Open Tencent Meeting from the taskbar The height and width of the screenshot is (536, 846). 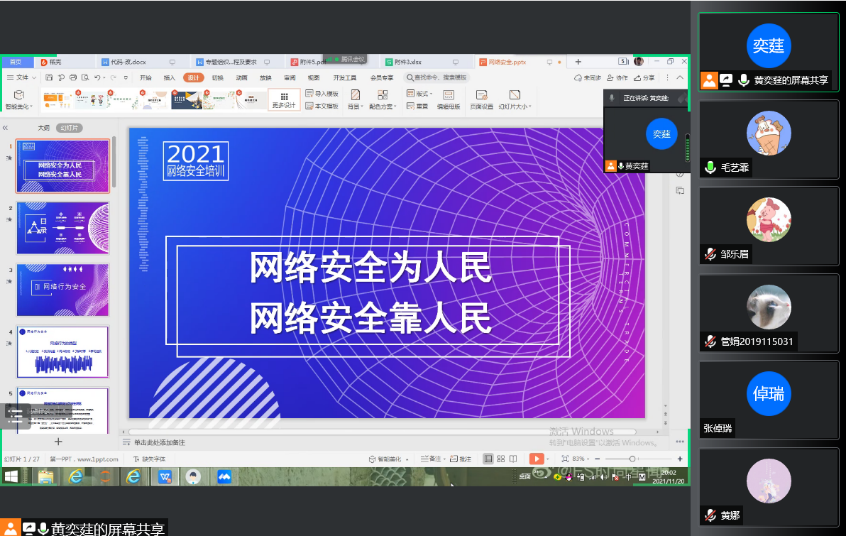(x=224, y=477)
